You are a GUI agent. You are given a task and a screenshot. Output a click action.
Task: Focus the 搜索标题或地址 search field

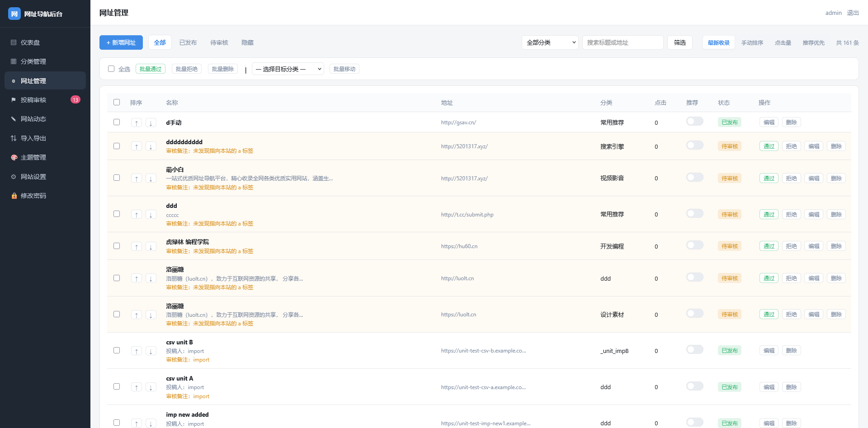pyautogui.click(x=623, y=42)
